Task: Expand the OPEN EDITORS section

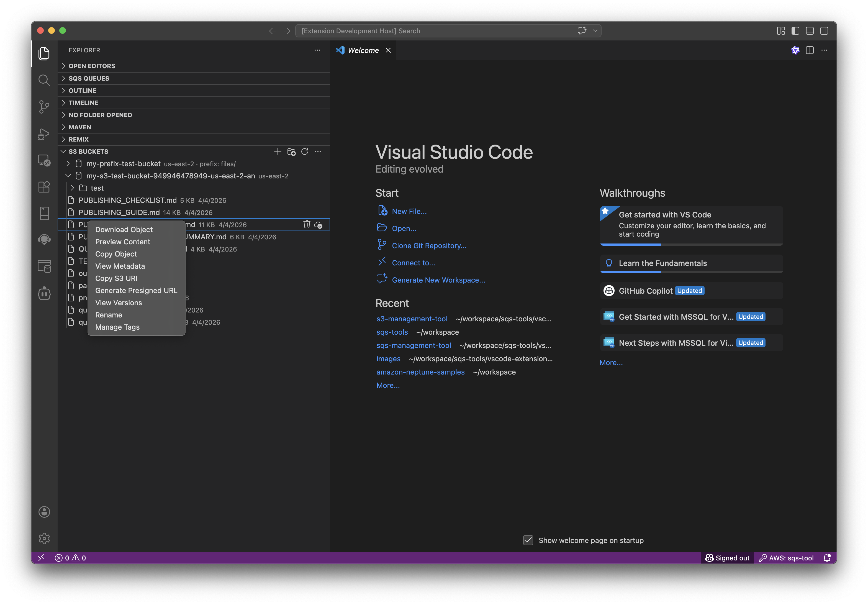Action: [x=194, y=66]
